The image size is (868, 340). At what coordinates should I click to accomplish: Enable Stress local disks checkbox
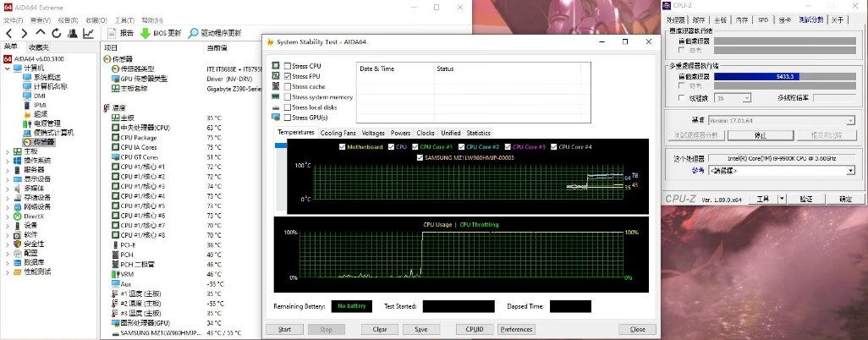[288, 107]
